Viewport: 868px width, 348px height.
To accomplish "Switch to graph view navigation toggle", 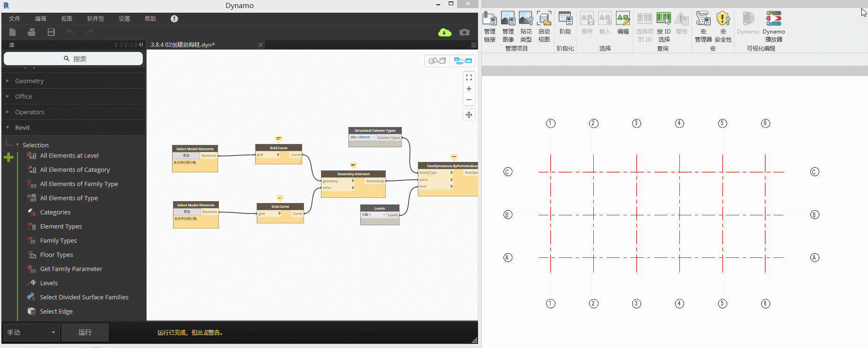I will tap(463, 60).
